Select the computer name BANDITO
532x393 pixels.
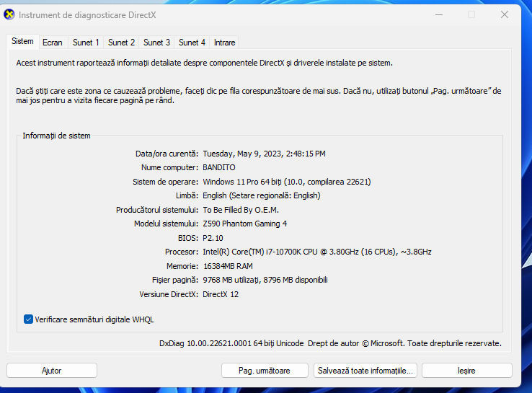219,167
